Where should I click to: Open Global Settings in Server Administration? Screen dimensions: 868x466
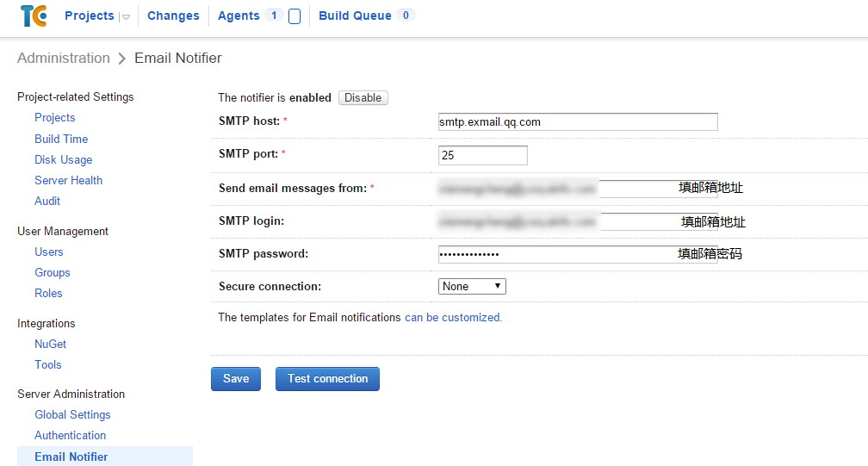72,414
